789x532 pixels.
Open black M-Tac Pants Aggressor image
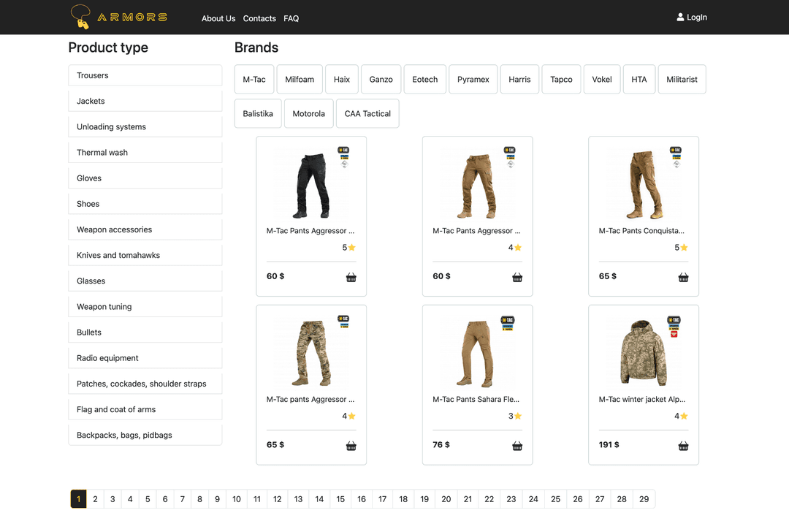[311, 184]
